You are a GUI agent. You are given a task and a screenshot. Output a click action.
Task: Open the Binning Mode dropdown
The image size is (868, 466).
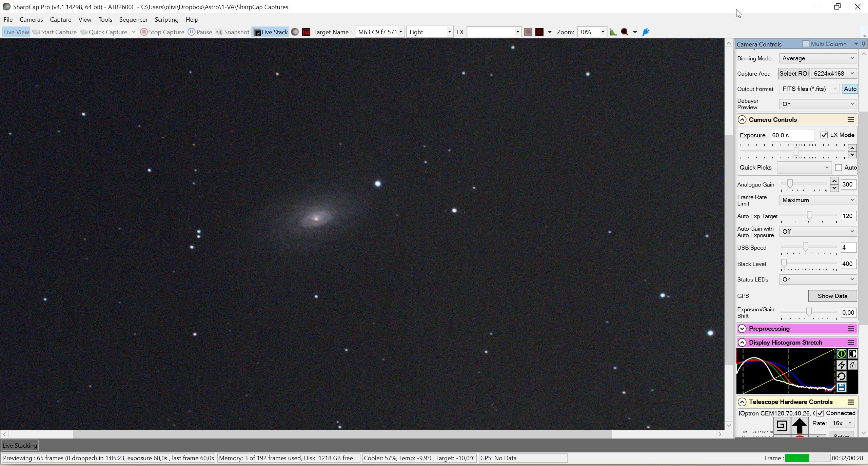(x=818, y=58)
